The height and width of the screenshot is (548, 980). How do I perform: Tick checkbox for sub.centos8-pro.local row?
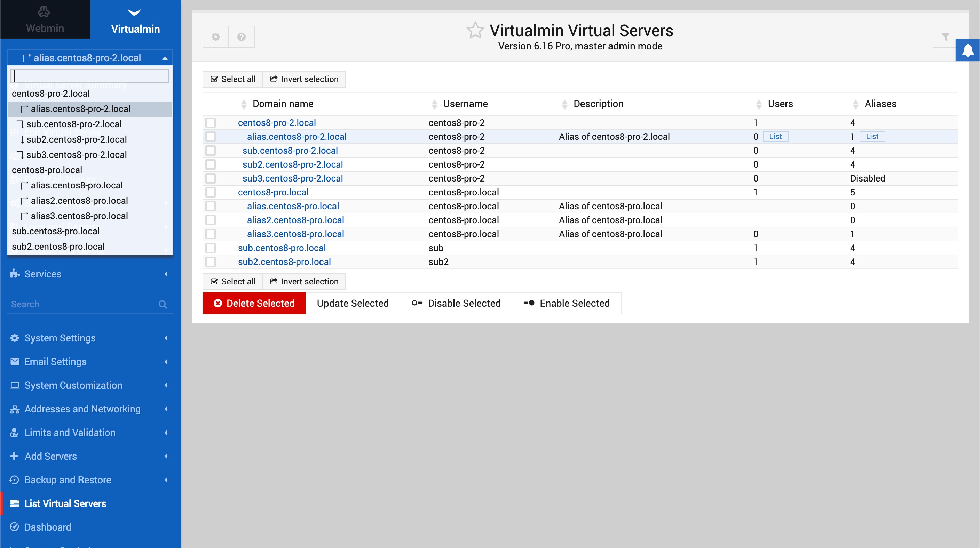click(211, 248)
